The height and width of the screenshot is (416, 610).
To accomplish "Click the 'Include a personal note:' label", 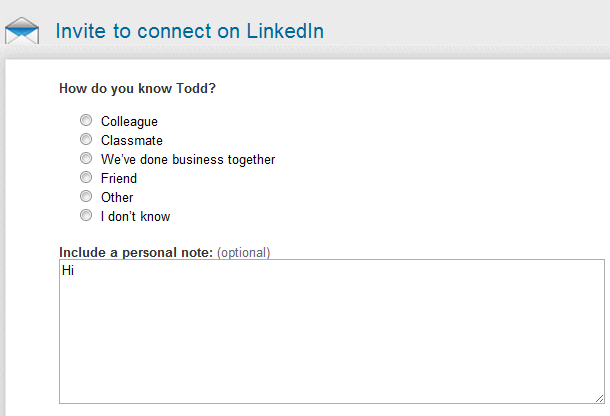I will click(x=136, y=252).
